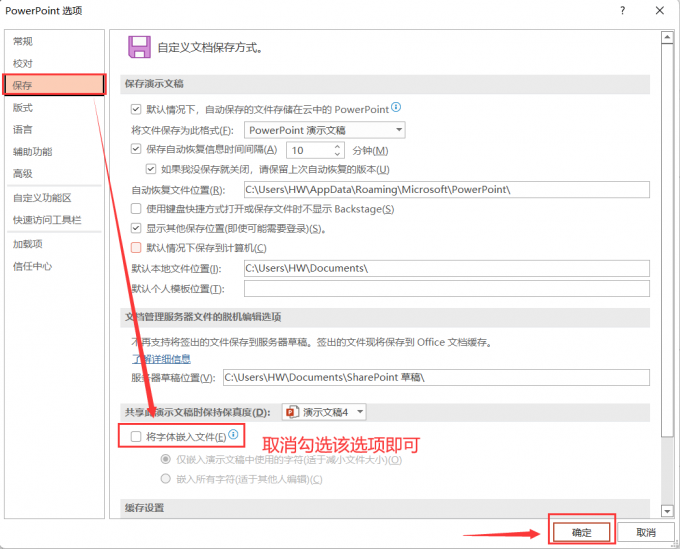Screen dimensions: 680x549
Task: Click 默认本地文件位置 path field
Action: (447, 268)
